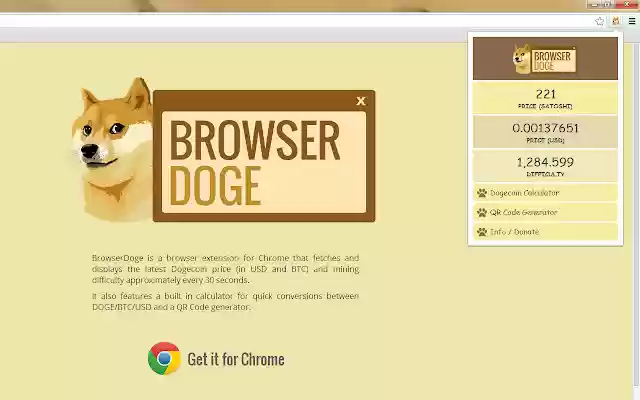Click the large BROWSER DOGE title panel
640x400 pixels.
pyautogui.click(x=264, y=156)
